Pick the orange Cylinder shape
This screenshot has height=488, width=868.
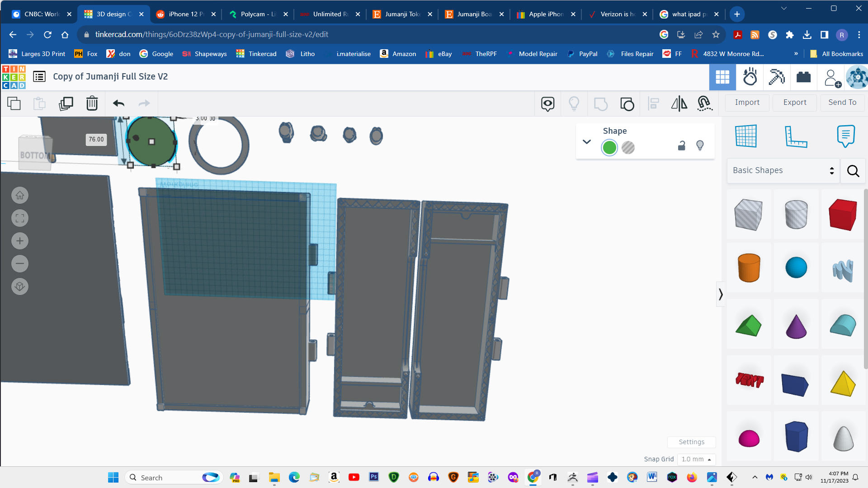coord(749,268)
